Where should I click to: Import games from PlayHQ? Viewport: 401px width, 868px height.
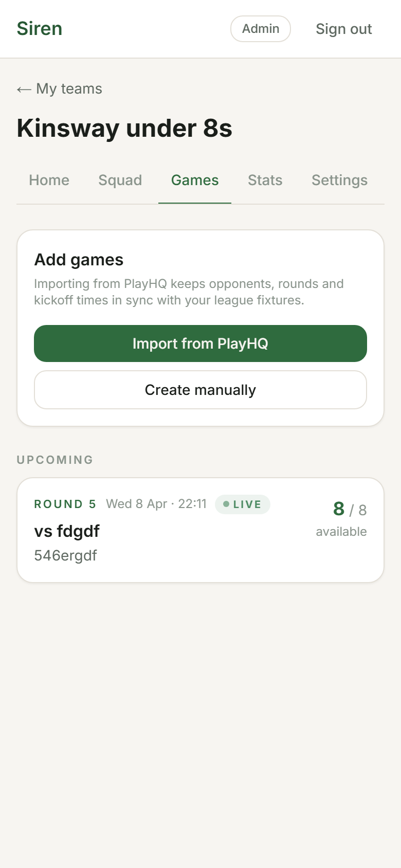(x=200, y=343)
